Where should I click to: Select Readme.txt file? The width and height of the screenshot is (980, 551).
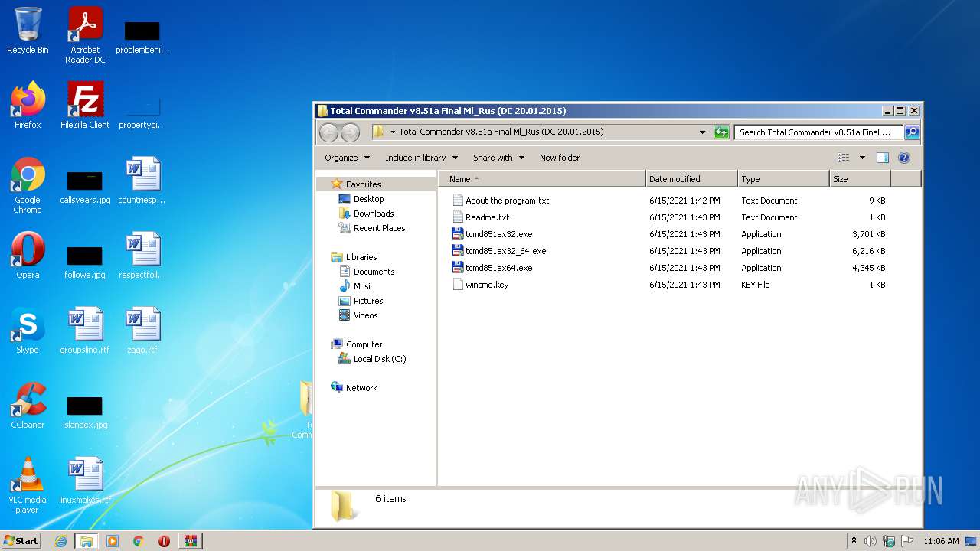point(481,217)
